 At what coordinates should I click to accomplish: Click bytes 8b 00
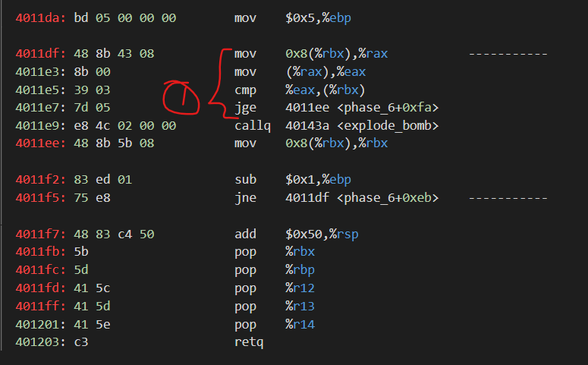click(92, 71)
